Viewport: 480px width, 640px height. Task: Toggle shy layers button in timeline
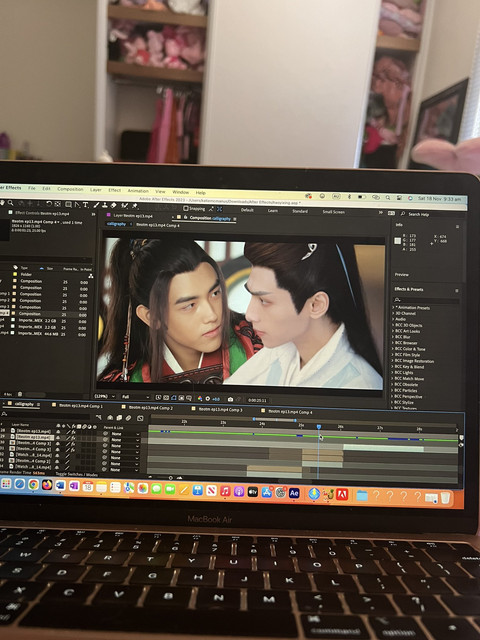[x=110, y=418]
